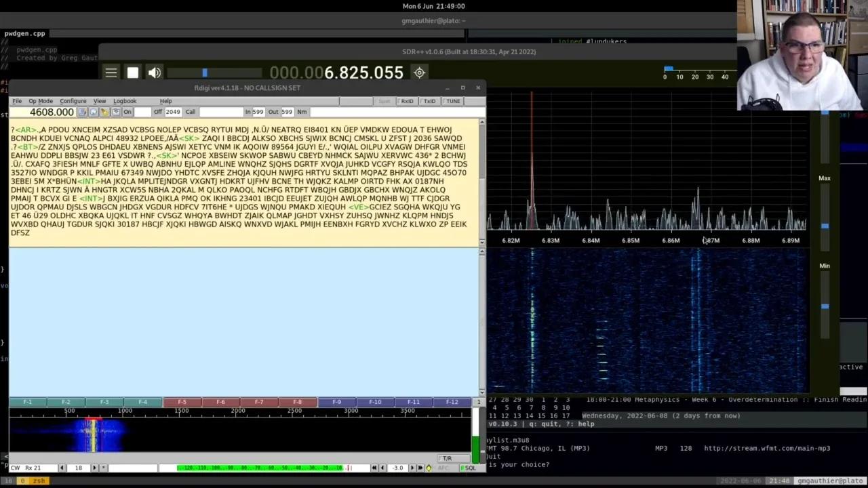Open the SDR++ hamburger menu
Viewport: 868px width, 488px height.
[111, 73]
